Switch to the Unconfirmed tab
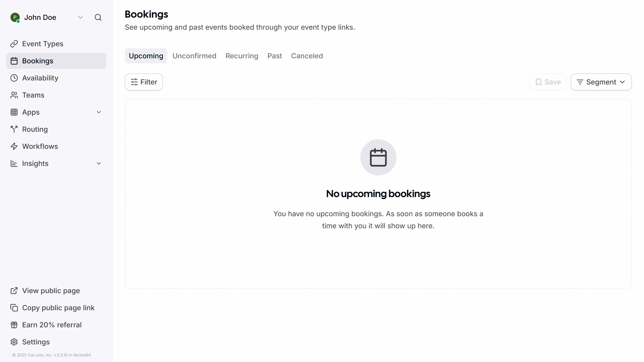This screenshot has width=644, height=362. (194, 56)
